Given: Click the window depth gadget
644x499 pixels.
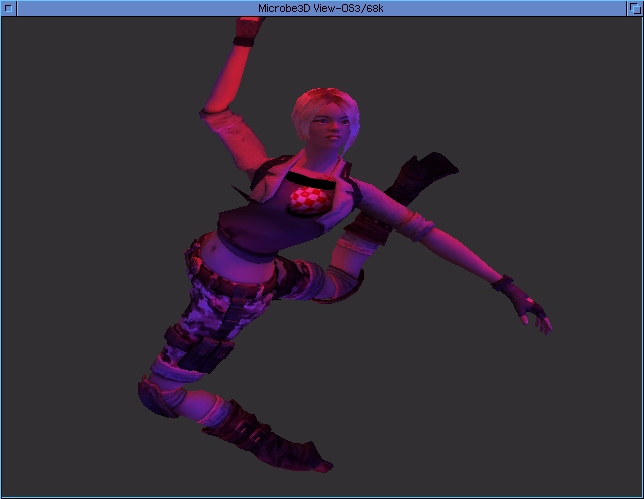Looking at the screenshot, I should pyautogui.click(x=635, y=8).
